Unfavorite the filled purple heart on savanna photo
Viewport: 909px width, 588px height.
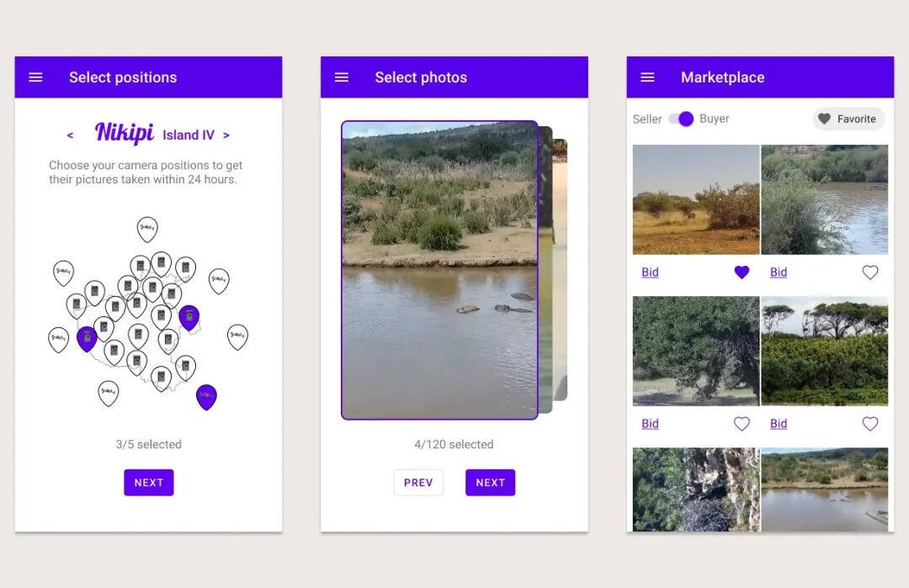742,273
